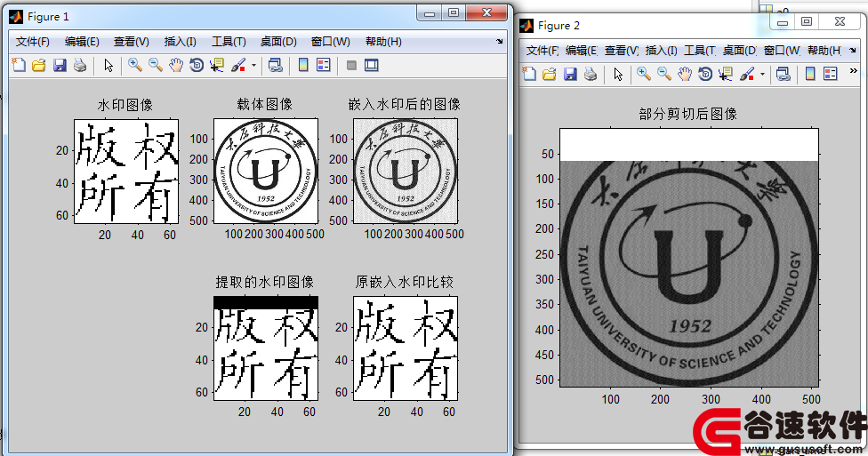Open 查看(V) menu in Figure 1

pyautogui.click(x=132, y=42)
